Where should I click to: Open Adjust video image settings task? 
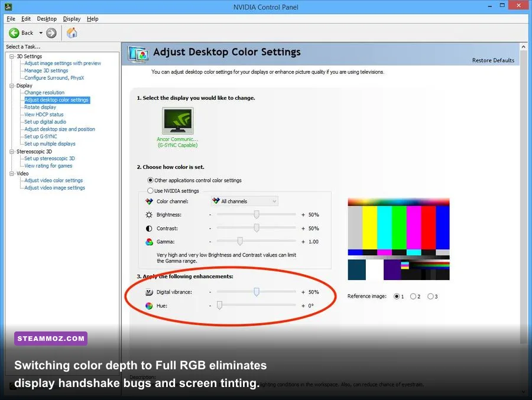click(x=54, y=188)
